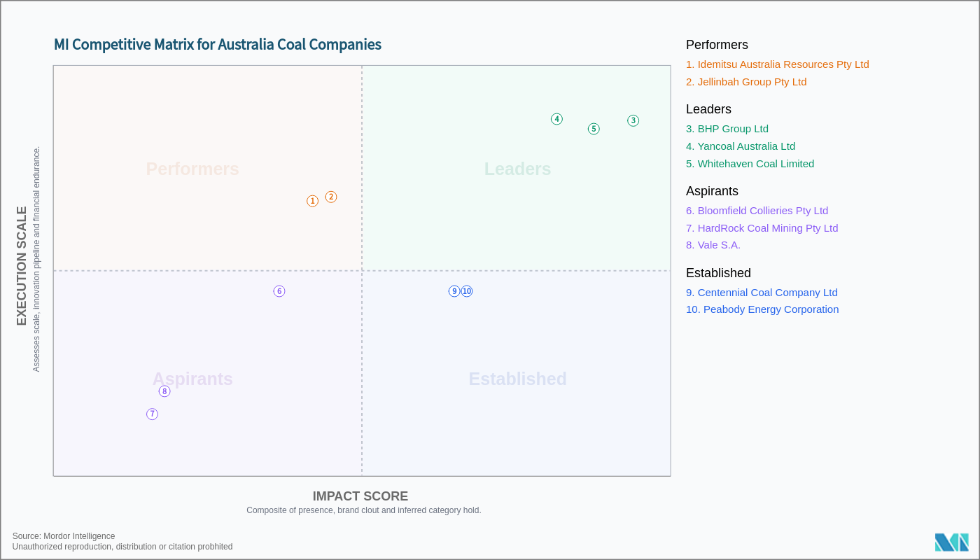Click the BHP marker numbered 3

point(633,120)
